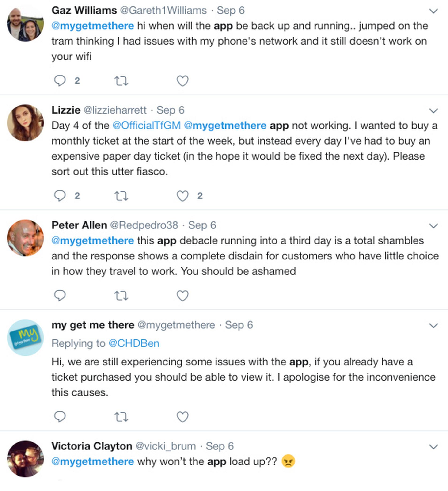Retweet my get me there's reply
Viewport: 448px width, 491px height.
(x=121, y=417)
